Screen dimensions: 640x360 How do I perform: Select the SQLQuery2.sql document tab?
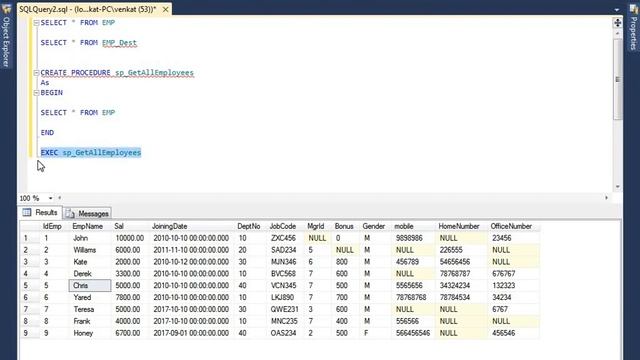coord(87,9)
